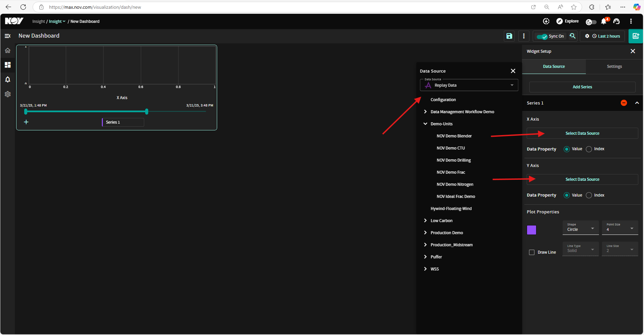The height and width of the screenshot is (335, 644).
Task: Collapse the Series 1 section chevron
Action: point(637,103)
